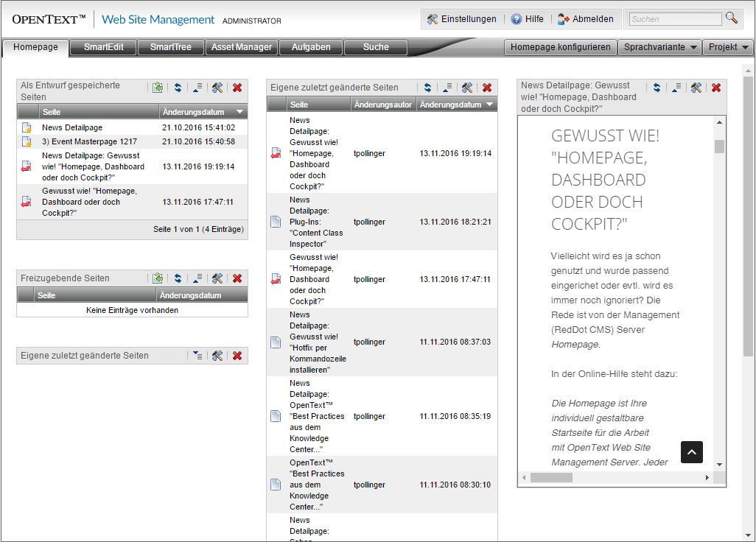
Task: Open dialog icon in Freizugebende Seiten widget
Action: [x=157, y=278]
